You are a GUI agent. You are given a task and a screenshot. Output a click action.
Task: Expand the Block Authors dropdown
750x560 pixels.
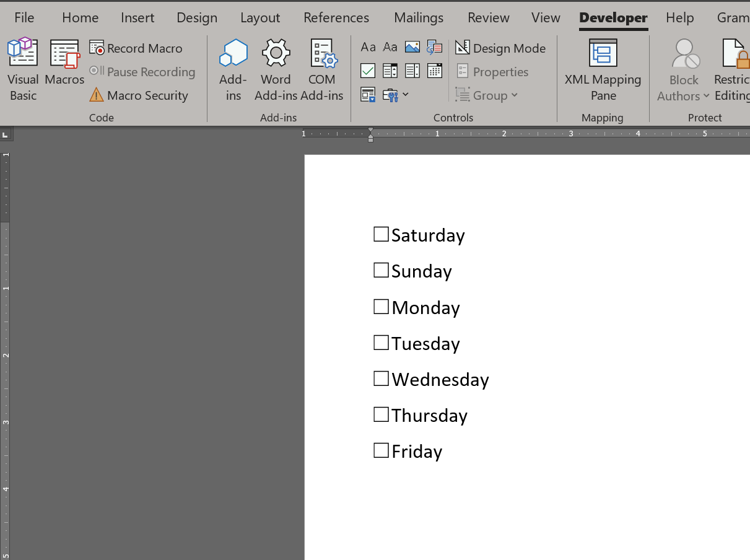[x=683, y=69]
